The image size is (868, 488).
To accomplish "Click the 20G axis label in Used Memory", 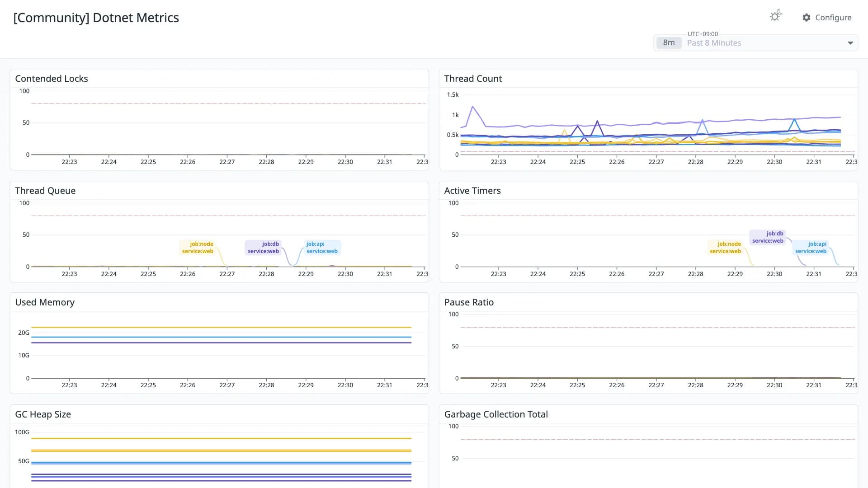I will coord(24,333).
